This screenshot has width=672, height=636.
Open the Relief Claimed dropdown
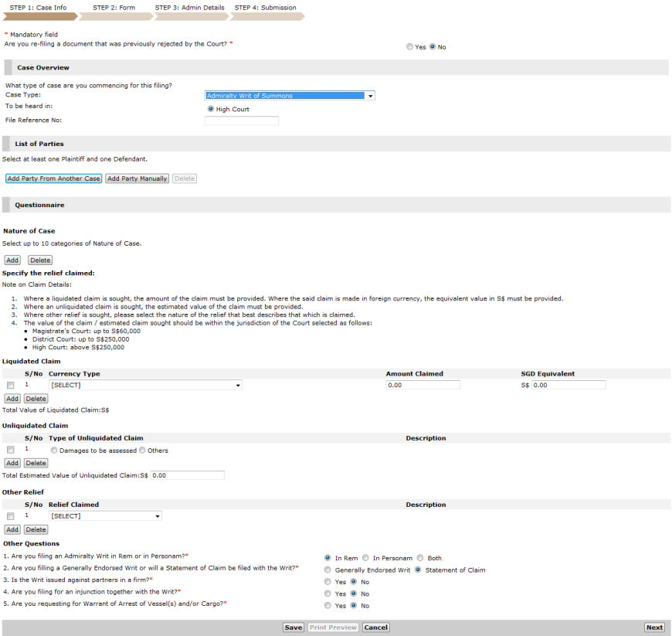tap(105, 516)
